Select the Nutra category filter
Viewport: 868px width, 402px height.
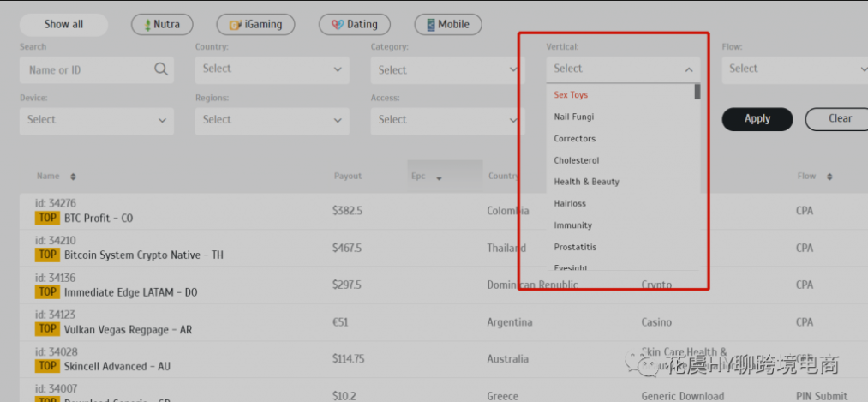tap(162, 25)
